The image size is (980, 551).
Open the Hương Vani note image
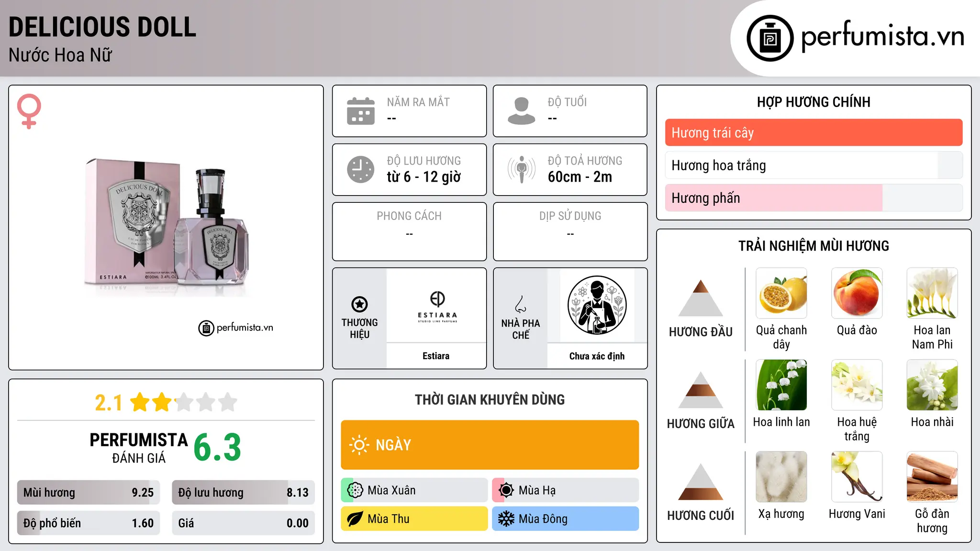click(857, 477)
